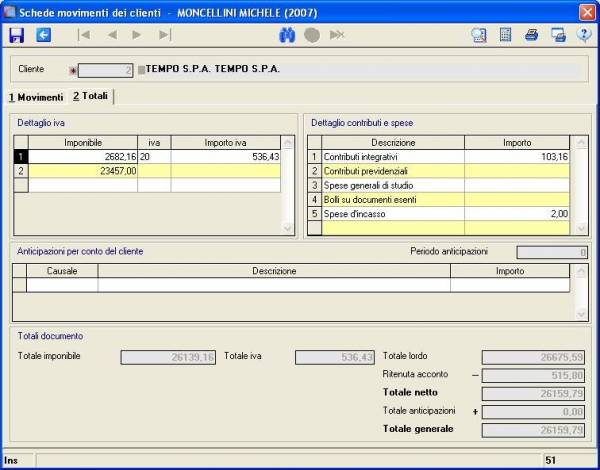600x470 pixels.
Task: Click the Causale column header
Action: pyautogui.click(x=62, y=271)
